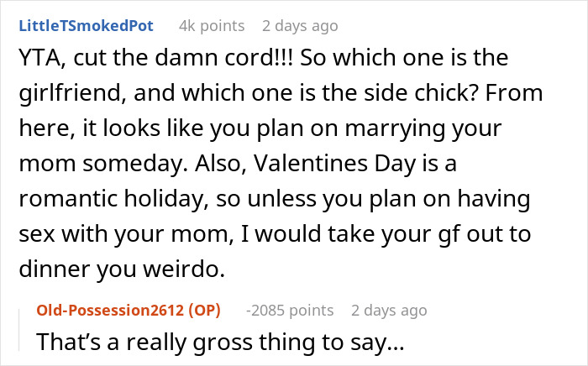This screenshot has height=366, width=588.
Task: Click the OP reply's 2 days ago timestamp
Action: [x=387, y=310]
